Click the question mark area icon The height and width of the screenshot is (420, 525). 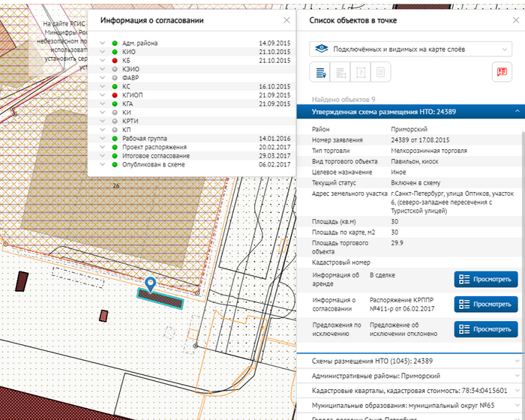tap(361, 73)
